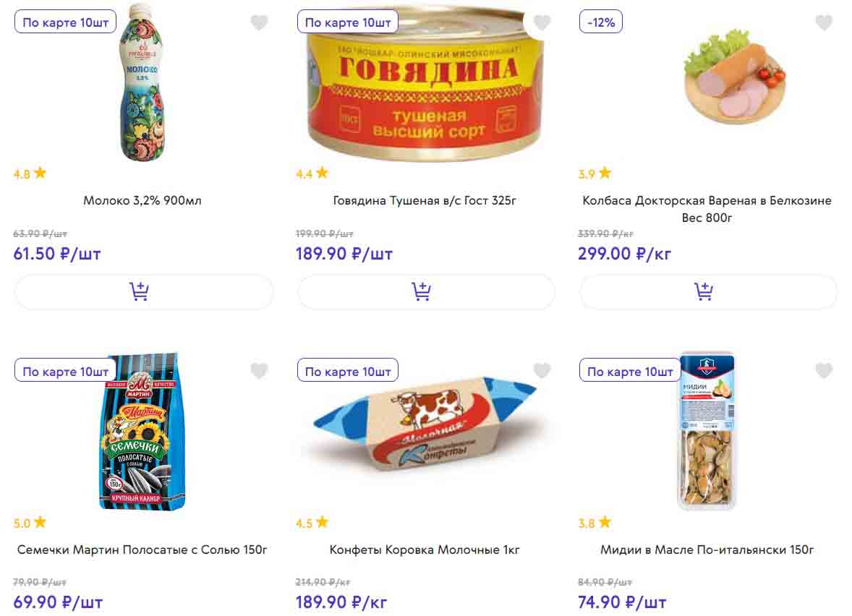Click the -12% discount badge

[601, 22]
